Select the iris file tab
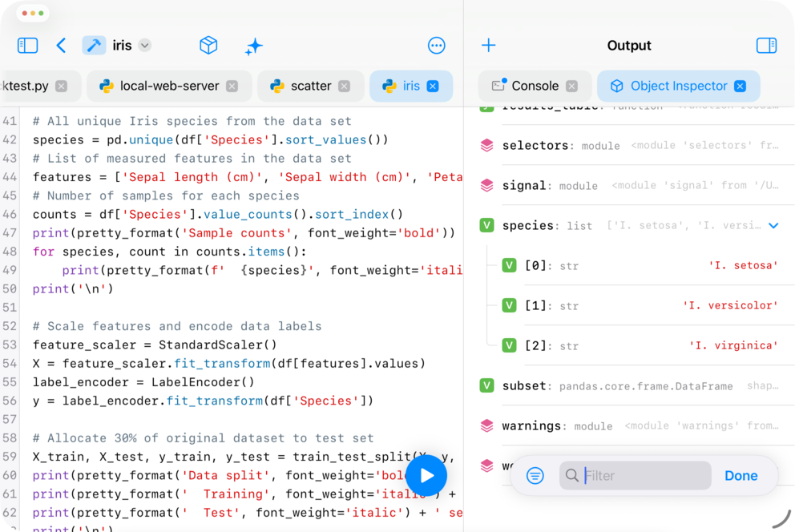This screenshot has height=532, width=795. click(x=410, y=87)
